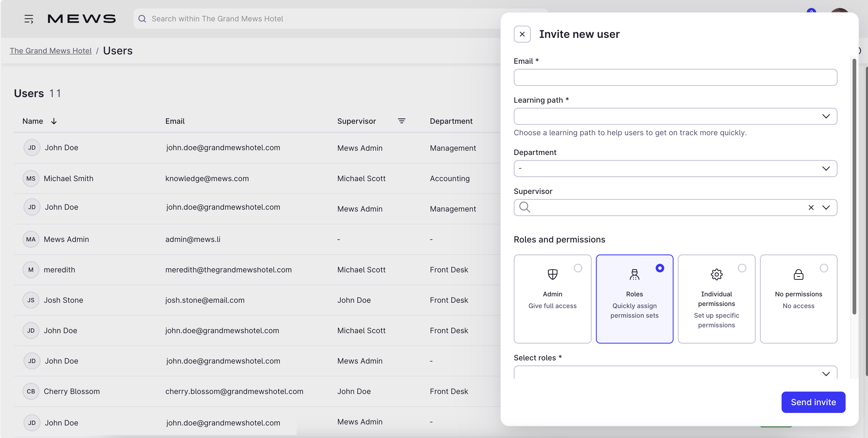The height and width of the screenshot is (438, 868).
Task: Click the Email input field
Action: pos(675,77)
